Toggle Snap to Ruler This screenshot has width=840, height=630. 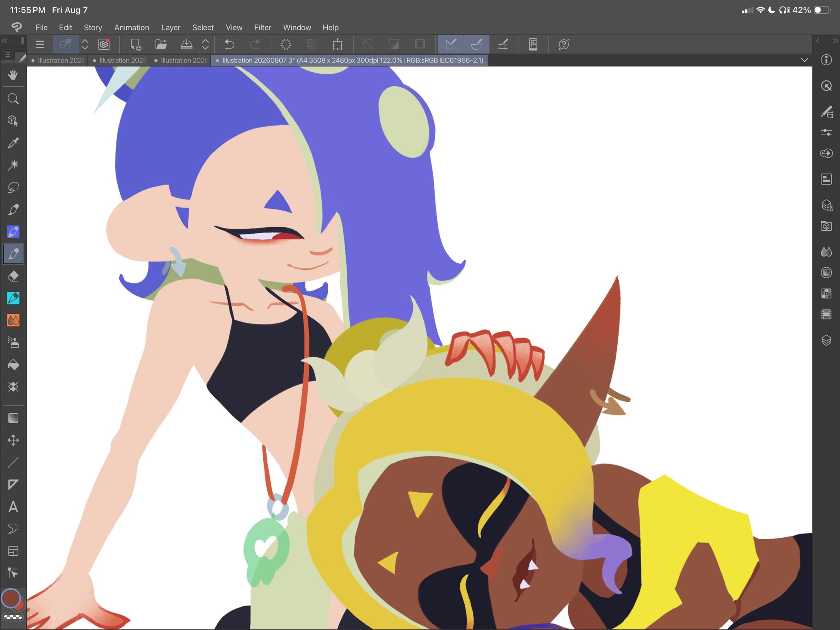(x=451, y=44)
